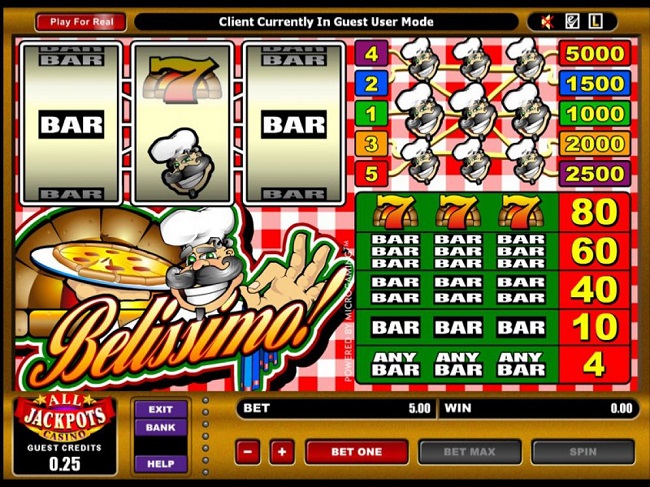Click the chef symbol on the middle reel
The height and width of the screenshot is (487, 650).
coord(182,162)
